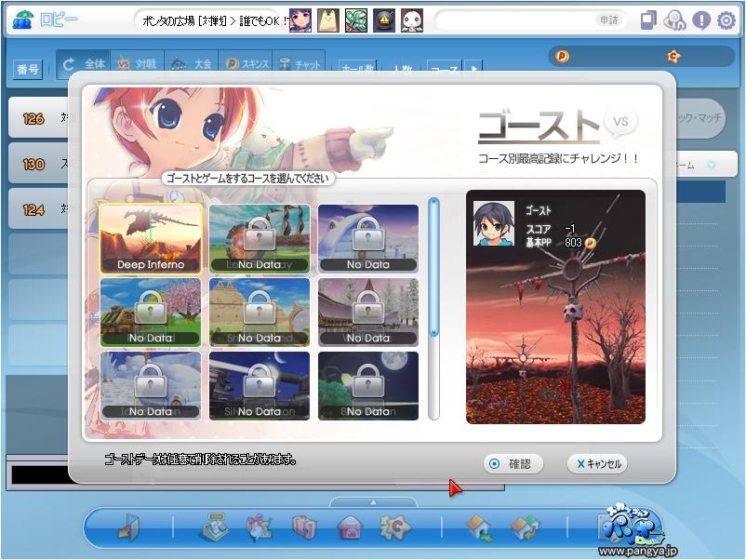This screenshot has height=560, width=746.
Task: Open the gift ribbon icon in bottom bar
Action: (x=259, y=527)
